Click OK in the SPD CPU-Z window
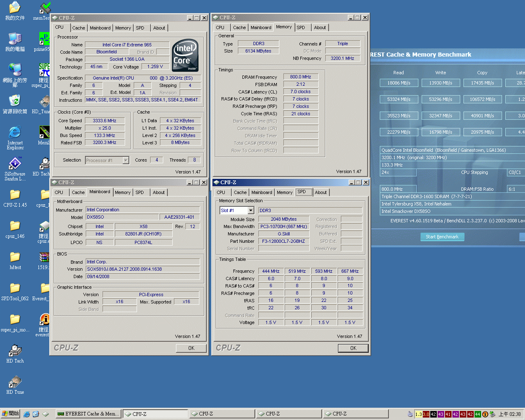Screen dimensions: 525x420 coord(353,348)
